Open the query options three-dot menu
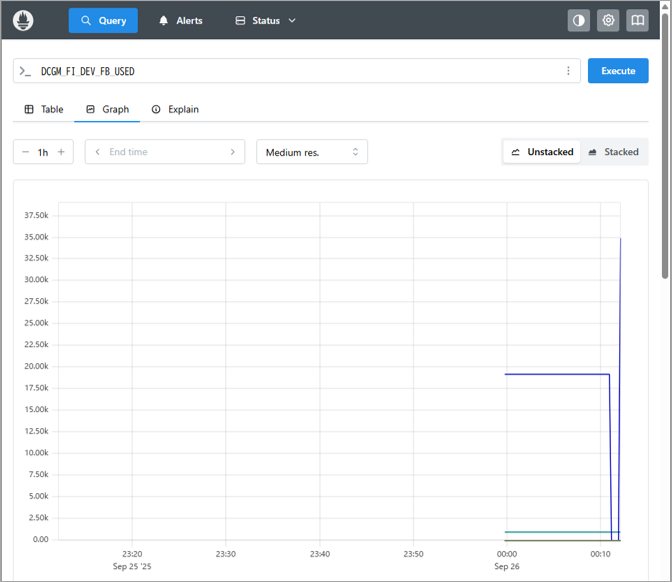Viewport: 672px width, 582px height. coord(568,71)
